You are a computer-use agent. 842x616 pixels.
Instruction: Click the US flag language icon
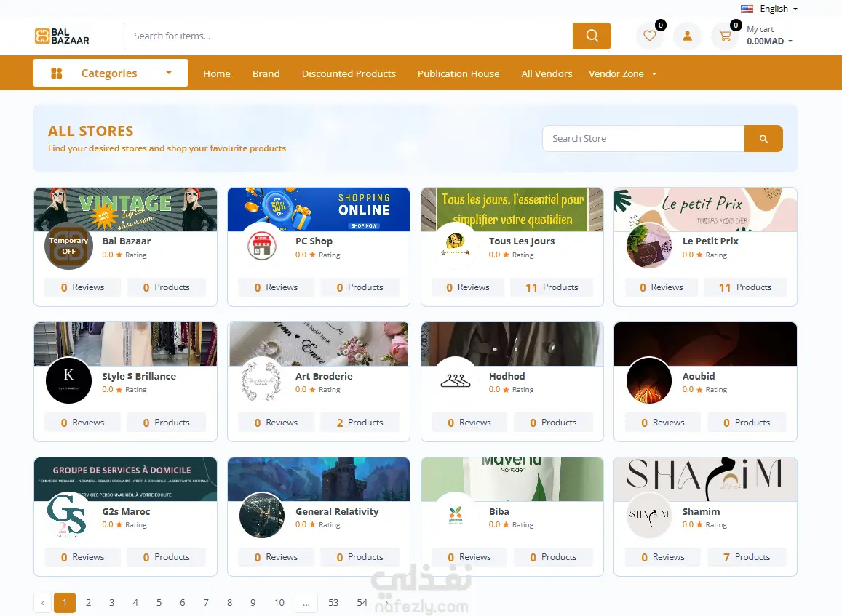coord(747,9)
